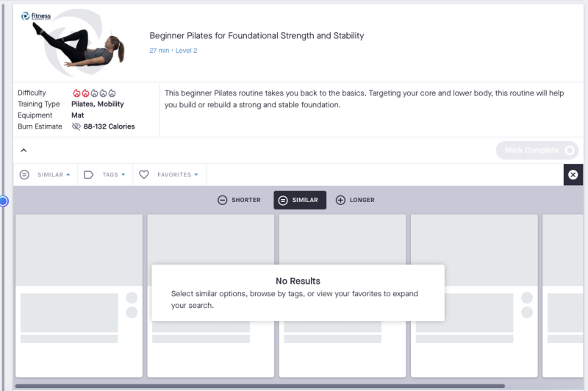588x391 pixels.
Task: Open the Beginner Pilates workout title link
Action: (x=257, y=35)
